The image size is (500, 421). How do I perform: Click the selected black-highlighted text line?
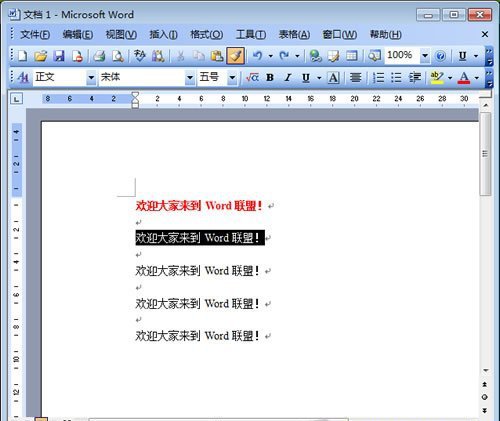[x=200, y=238]
